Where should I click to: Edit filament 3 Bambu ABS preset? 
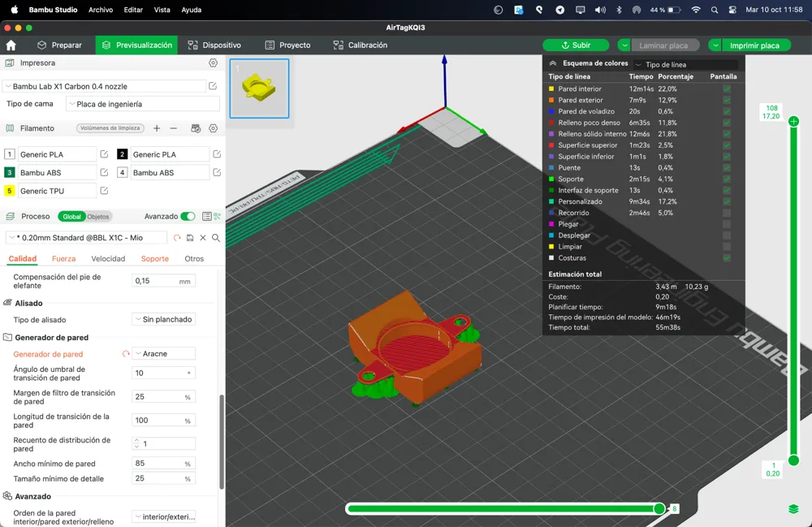click(x=104, y=172)
